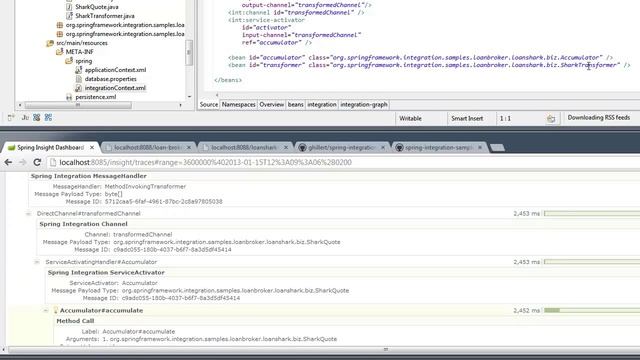This screenshot has width=640, height=360.
Task: Collapse DirectChannel#transformedChannel trace node
Action: coord(28,213)
